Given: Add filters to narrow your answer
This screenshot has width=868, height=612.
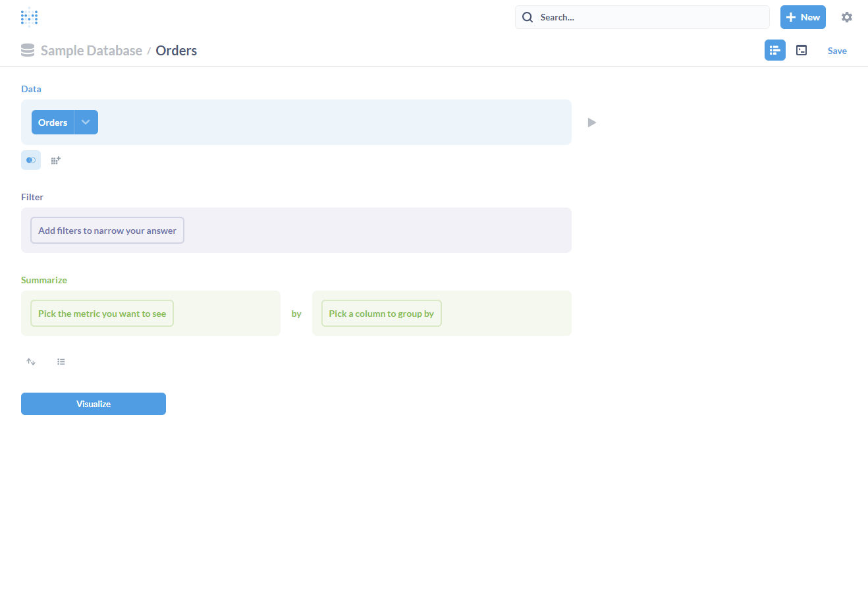Looking at the screenshot, I should [107, 231].
